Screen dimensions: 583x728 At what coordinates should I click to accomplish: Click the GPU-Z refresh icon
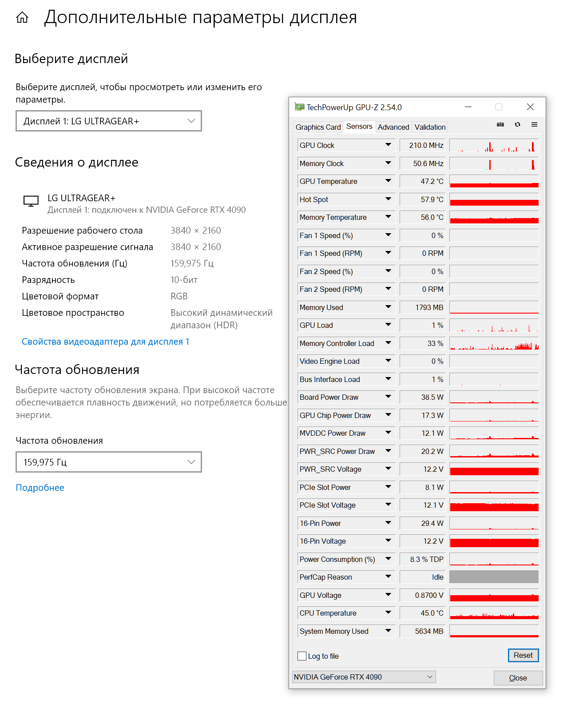pos(517,125)
